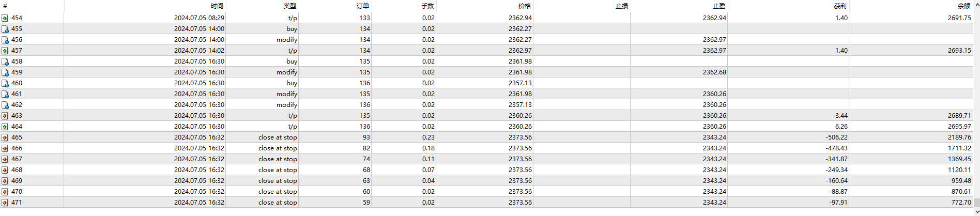Click the profit t/p icon on row 464

point(5,127)
